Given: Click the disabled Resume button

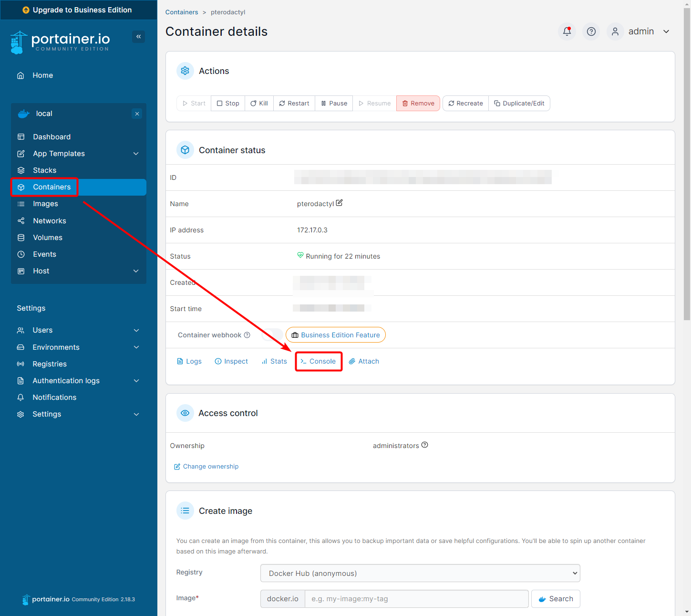Looking at the screenshot, I should (x=375, y=104).
